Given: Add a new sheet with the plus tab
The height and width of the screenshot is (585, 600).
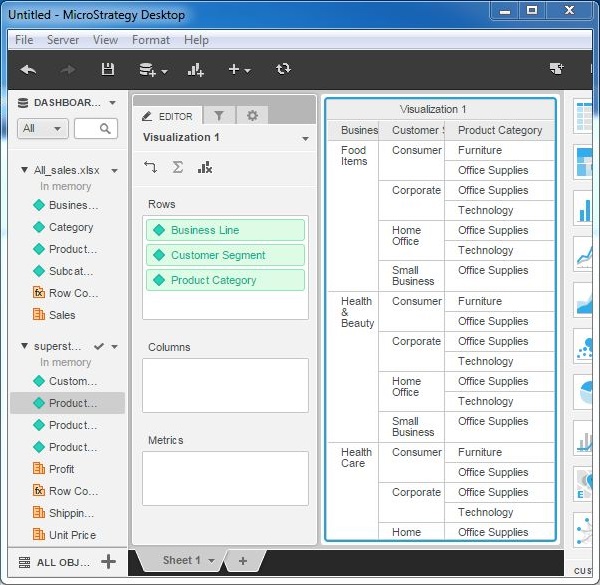Looking at the screenshot, I should point(243,561).
